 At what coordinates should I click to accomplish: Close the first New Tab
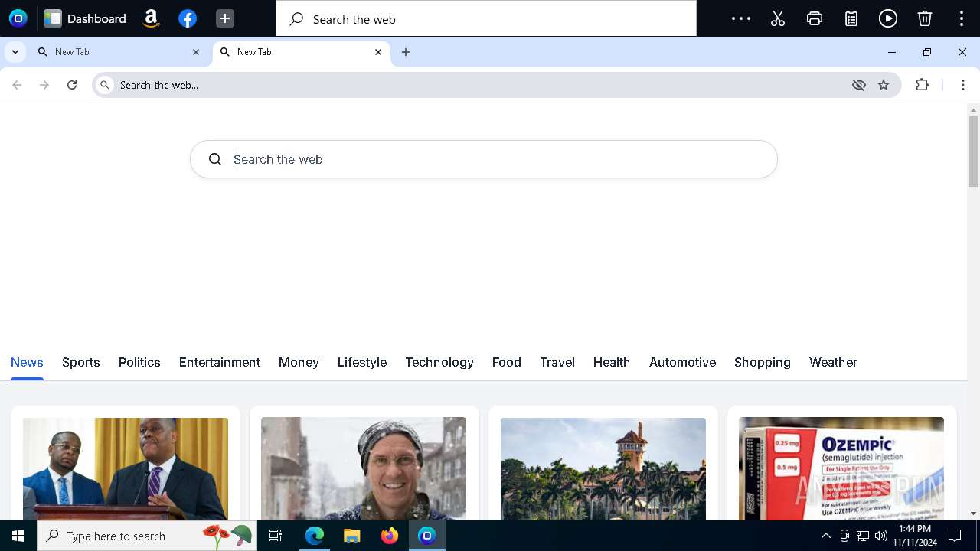point(196,52)
